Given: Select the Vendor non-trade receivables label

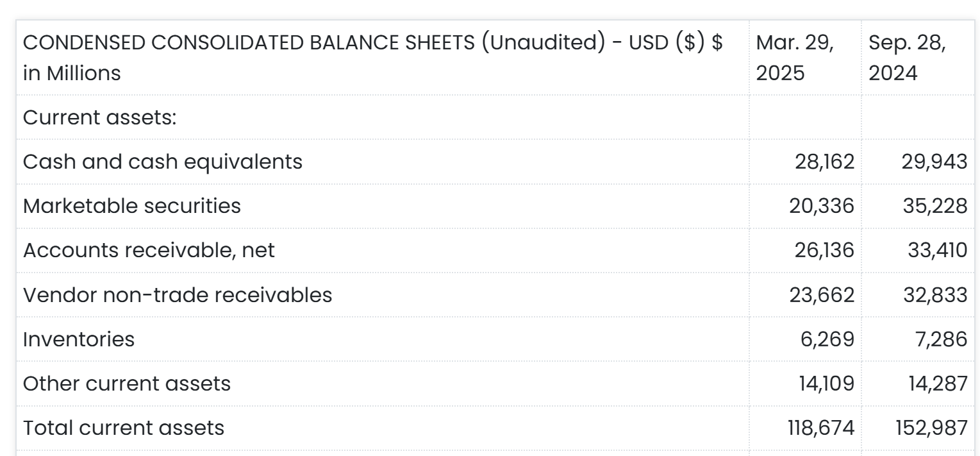Looking at the screenshot, I should (178, 294).
